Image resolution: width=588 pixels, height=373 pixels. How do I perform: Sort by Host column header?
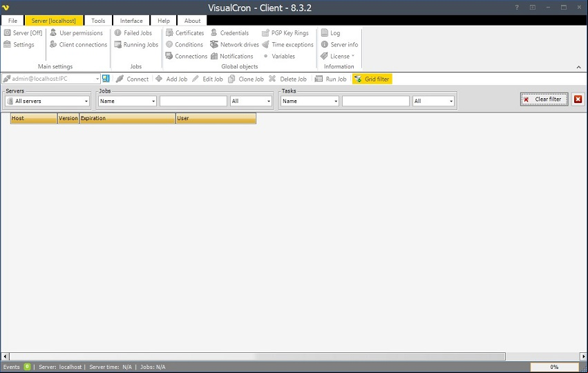(34, 118)
